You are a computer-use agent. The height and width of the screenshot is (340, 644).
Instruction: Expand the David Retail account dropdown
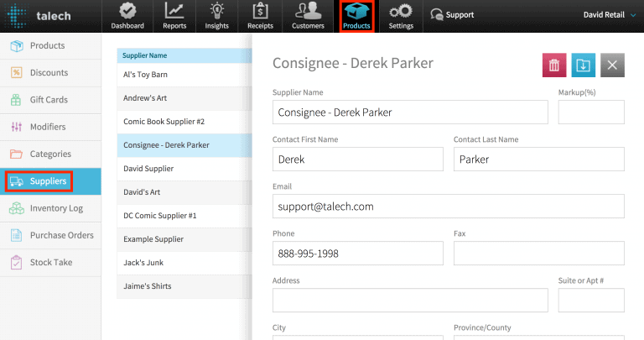tap(609, 14)
